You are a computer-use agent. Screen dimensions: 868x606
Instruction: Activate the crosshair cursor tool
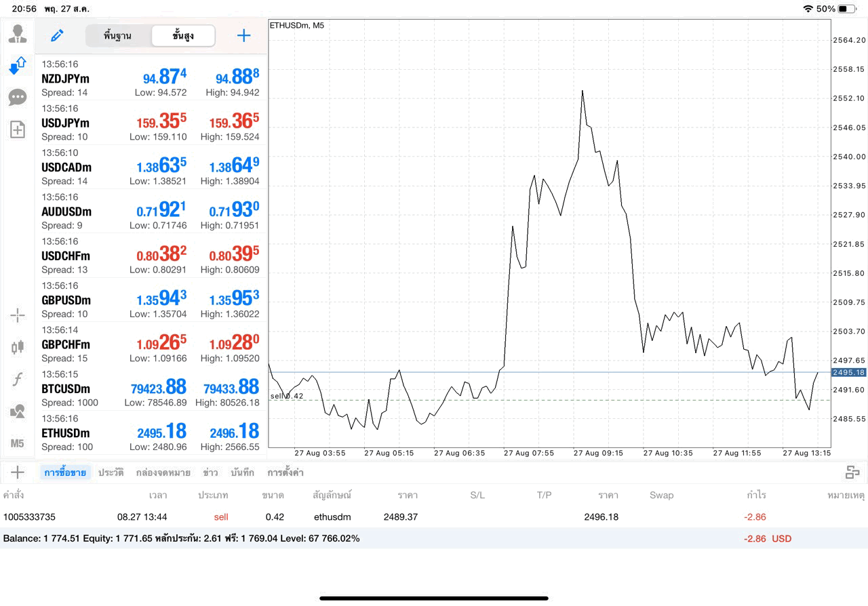coord(18,315)
